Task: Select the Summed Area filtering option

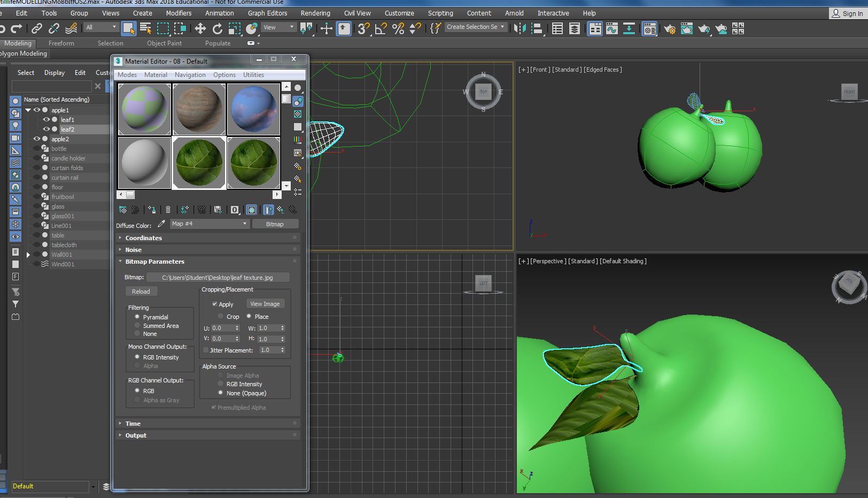Action: 137,325
